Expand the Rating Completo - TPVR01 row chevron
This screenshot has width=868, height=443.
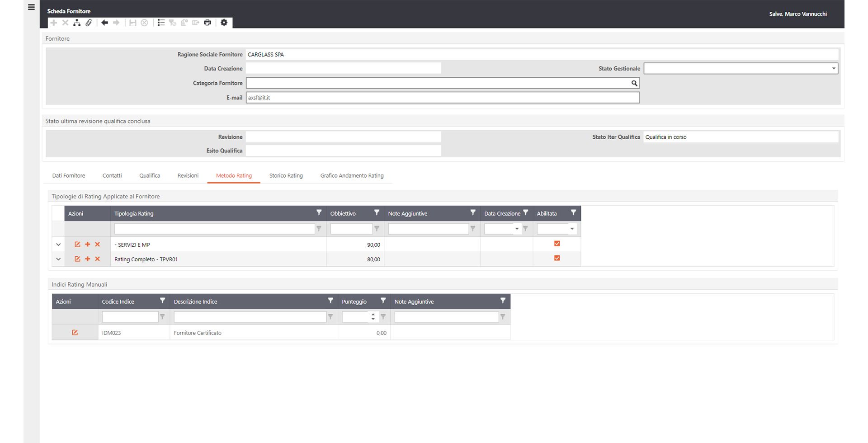click(x=58, y=259)
